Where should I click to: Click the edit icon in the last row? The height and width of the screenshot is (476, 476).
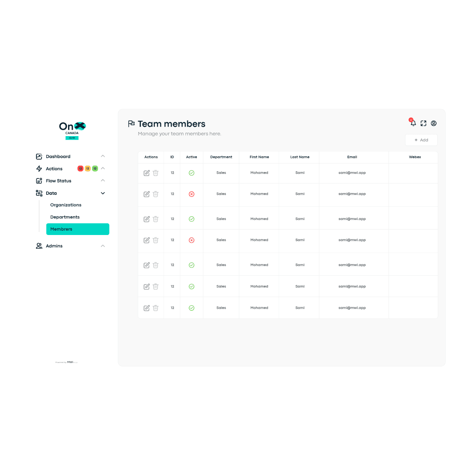(146, 308)
